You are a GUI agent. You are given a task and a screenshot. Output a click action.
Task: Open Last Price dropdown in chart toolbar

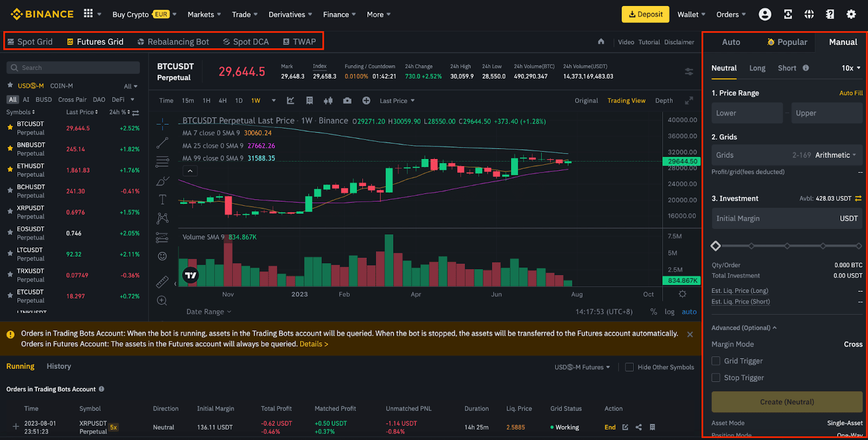click(x=397, y=101)
